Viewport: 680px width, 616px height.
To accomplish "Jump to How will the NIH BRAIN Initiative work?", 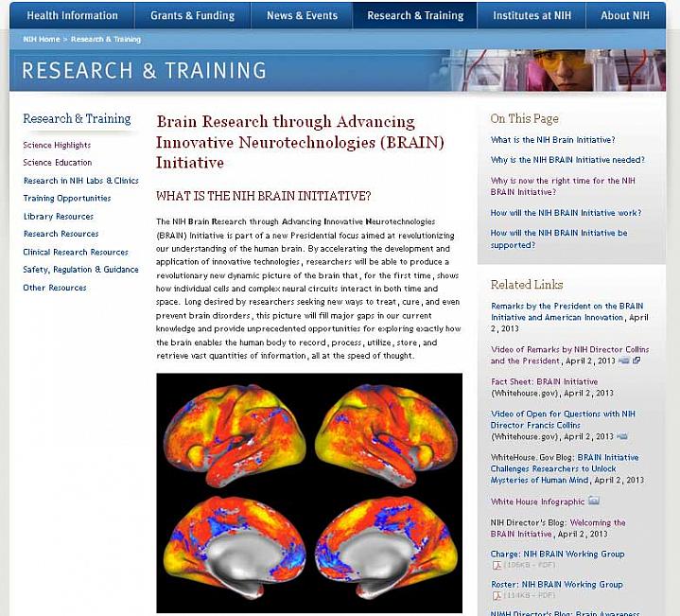I will pyautogui.click(x=566, y=213).
